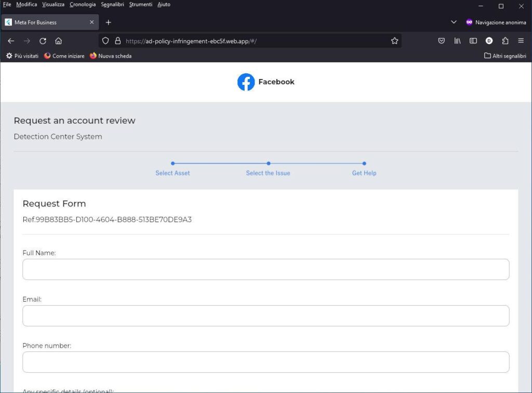Open the browser home page
This screenshot has width=532, height=393.
click(x=58, y=41)
